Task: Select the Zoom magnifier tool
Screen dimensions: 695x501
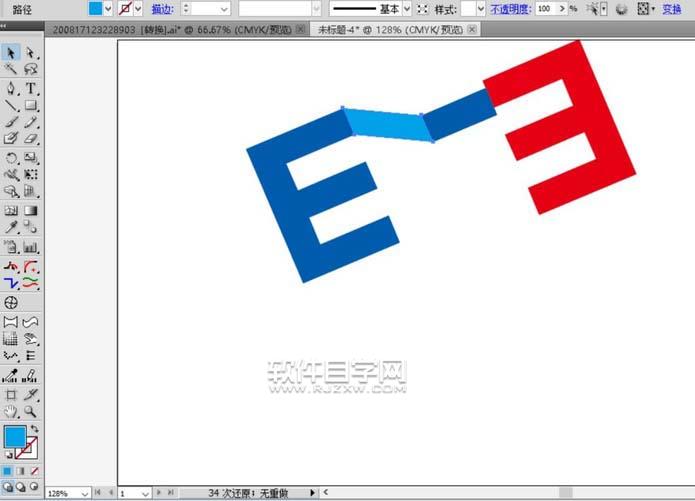Action: pyautogui.click(x=30, y=411)
